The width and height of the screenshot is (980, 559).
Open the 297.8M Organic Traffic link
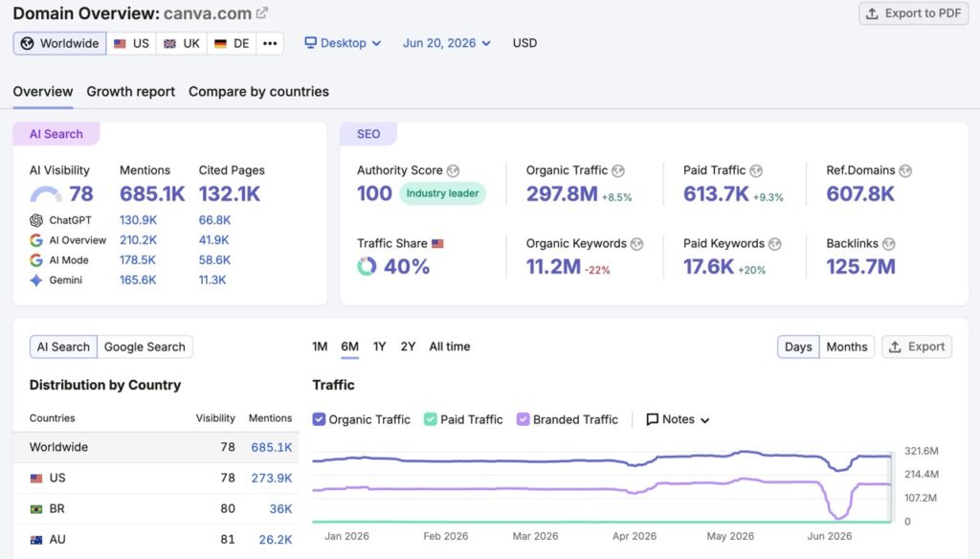point(562,194)
